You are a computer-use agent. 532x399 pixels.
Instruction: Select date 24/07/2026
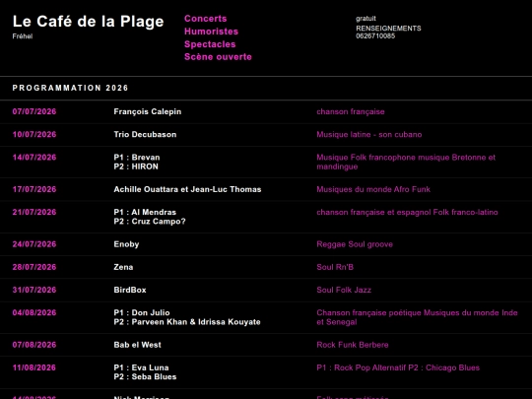click(34, 244)
